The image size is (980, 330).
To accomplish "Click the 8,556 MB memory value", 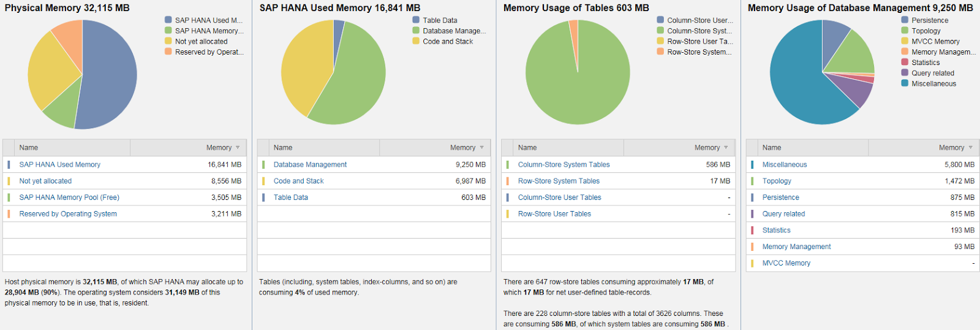I will [226, 181].
